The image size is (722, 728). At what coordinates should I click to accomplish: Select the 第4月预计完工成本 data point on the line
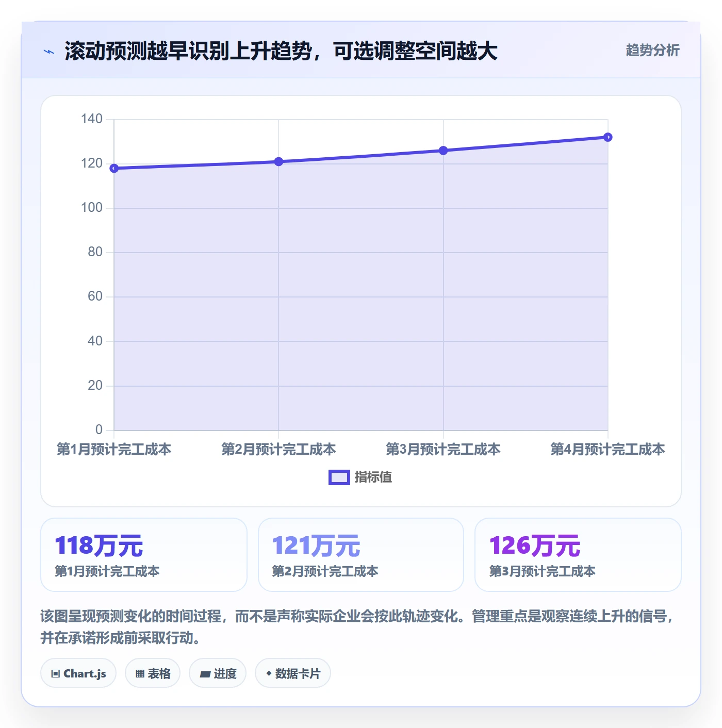[608, 137]
